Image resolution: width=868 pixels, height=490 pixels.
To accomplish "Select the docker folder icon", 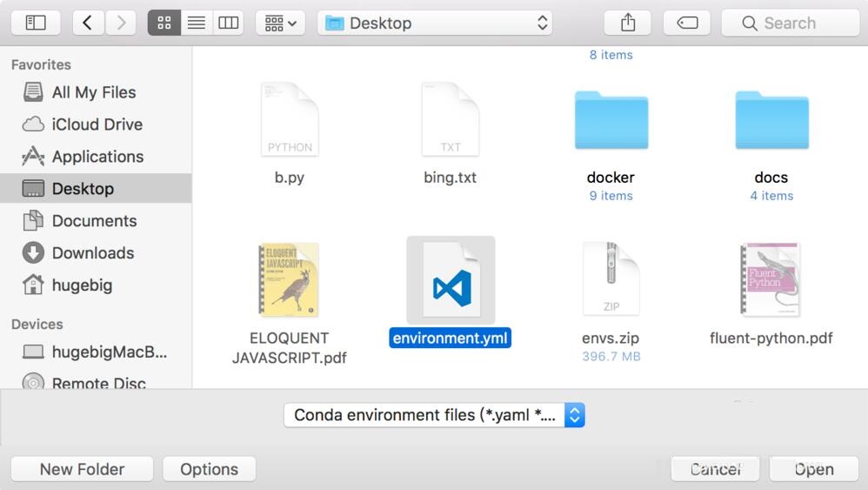I will click(x=611, y=122).
